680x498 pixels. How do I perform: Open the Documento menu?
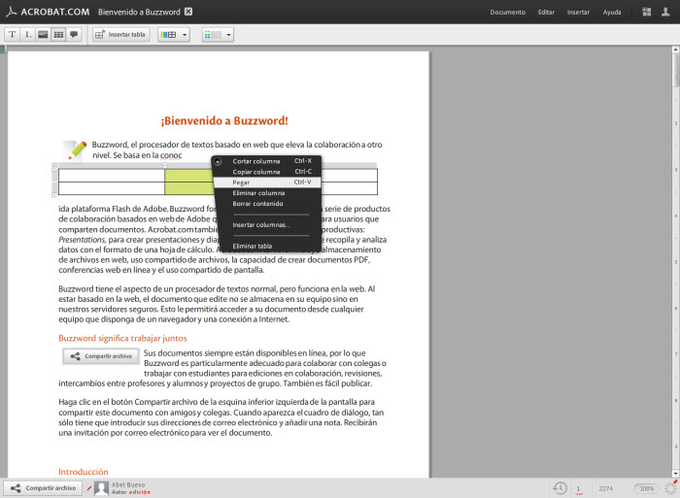point(507,12)
